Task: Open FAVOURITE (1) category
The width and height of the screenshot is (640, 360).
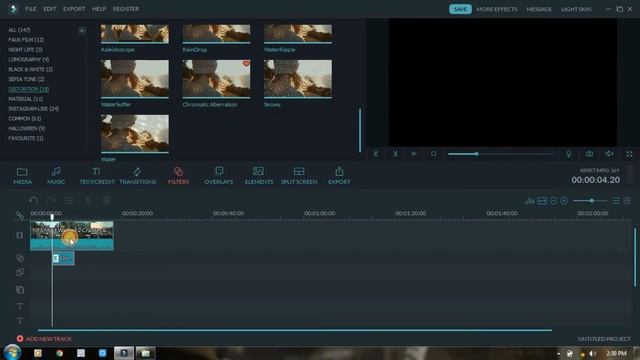Action: [x=26, y=138]
